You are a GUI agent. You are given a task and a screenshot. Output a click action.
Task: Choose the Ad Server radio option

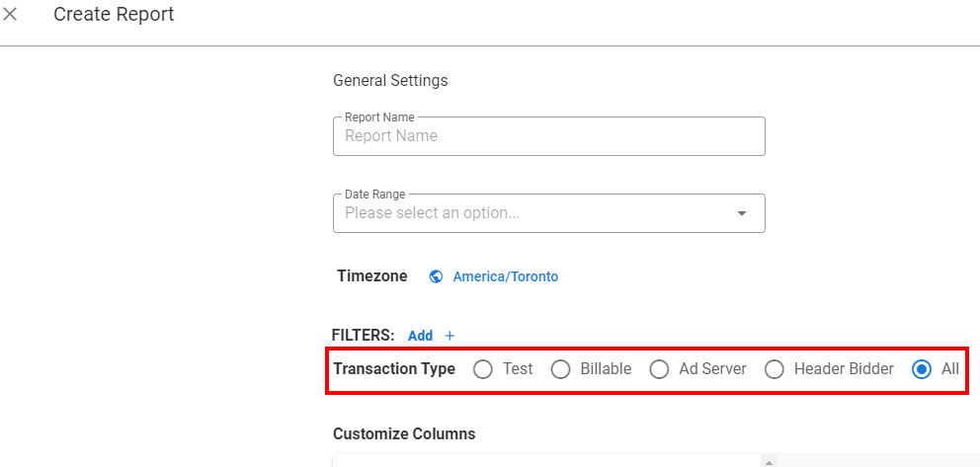coord(659,369)
